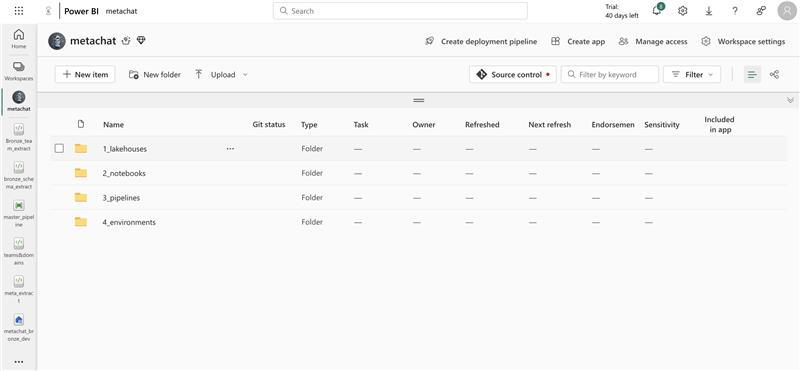Image resolution: width=800 pixels, height=371 pixels.
Task: Expand the collapsed task flow chevron
Action: (x=791, y=100)
